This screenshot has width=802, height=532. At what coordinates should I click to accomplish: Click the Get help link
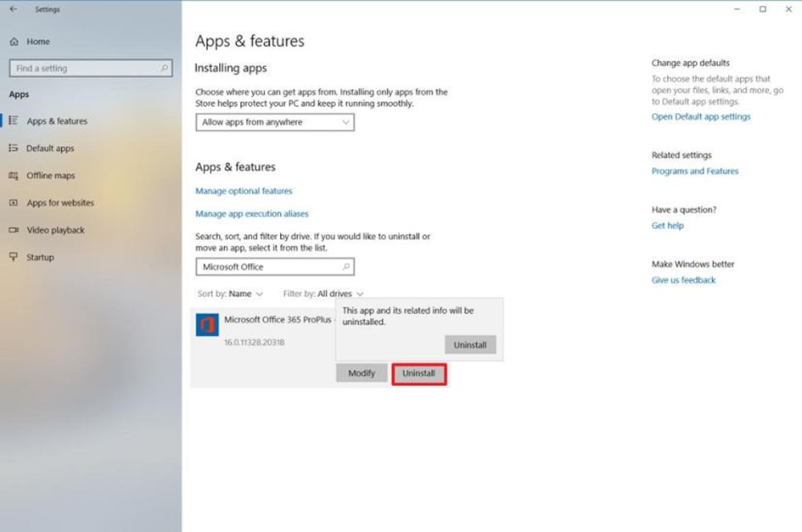pos(667,226)
